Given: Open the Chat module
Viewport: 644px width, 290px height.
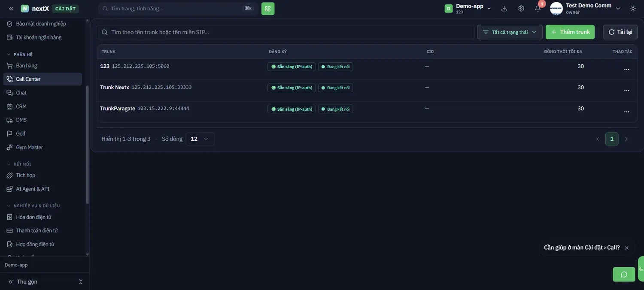Looking at the screenshot, I should tap(43, 93).
